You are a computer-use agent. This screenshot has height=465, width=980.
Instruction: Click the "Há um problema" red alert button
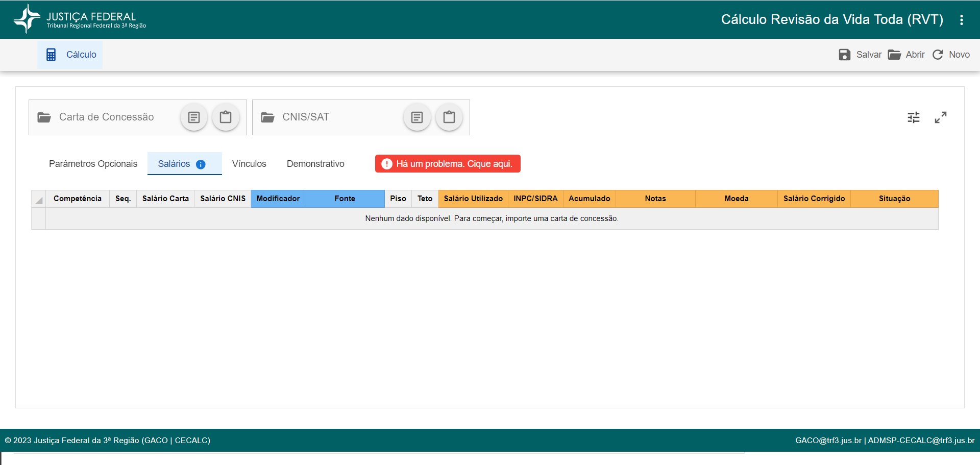point(448,164)
